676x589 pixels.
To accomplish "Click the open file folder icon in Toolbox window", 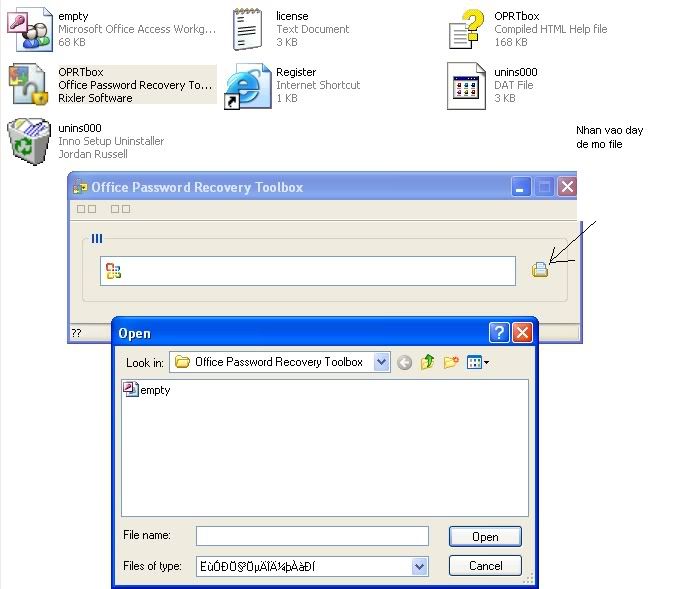I will click(x=540, y=269).
